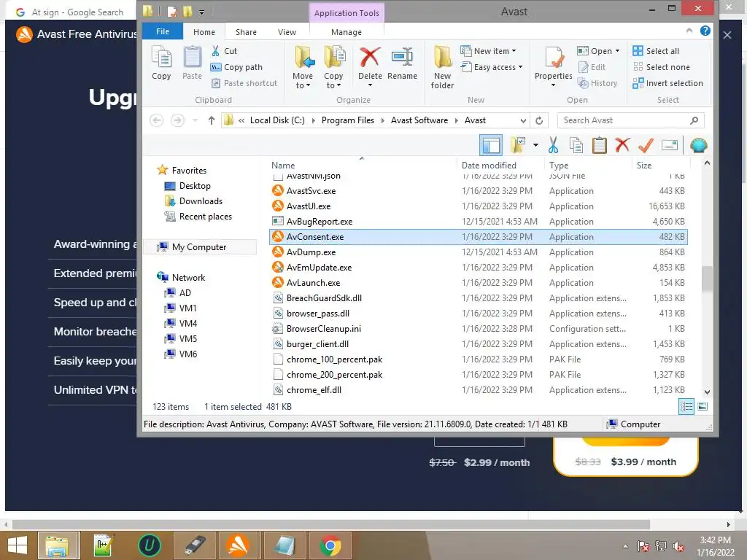The image size is (747, 560).
Task: Switch to the Home ribbon tab
Action: (x=204, y=32)
